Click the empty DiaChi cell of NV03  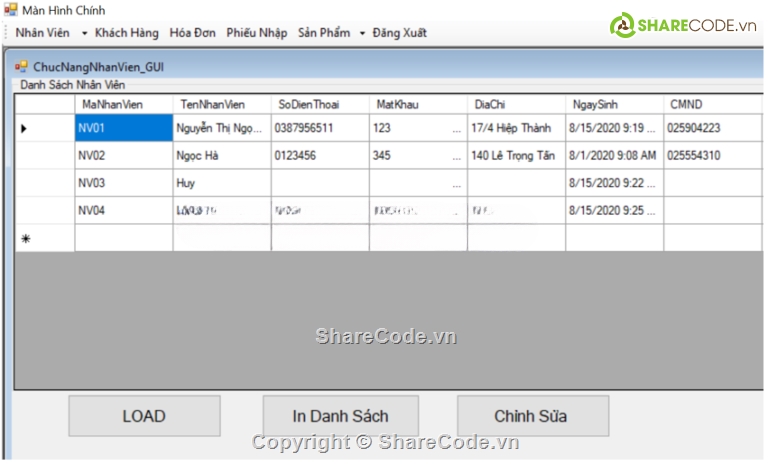coord(516,183)
